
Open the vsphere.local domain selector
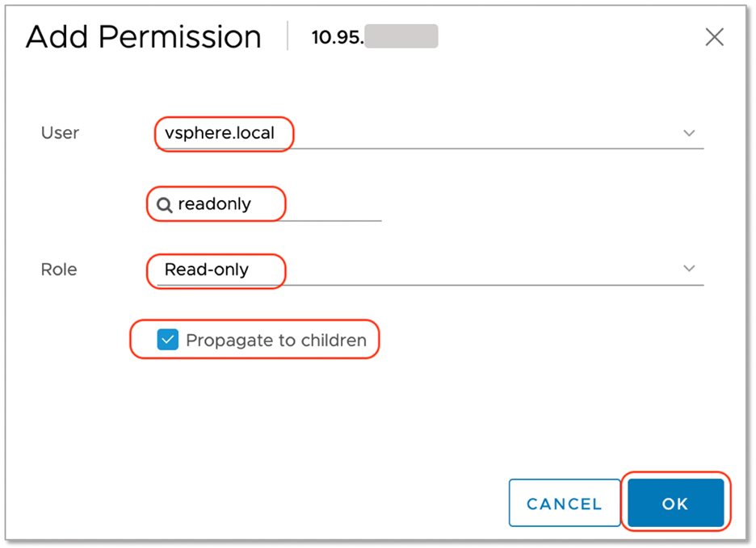pos(220,133)
